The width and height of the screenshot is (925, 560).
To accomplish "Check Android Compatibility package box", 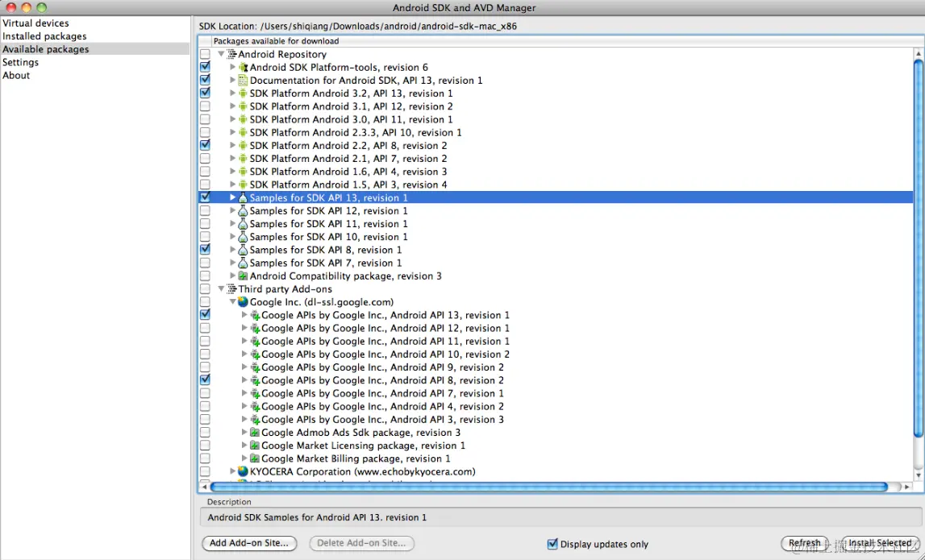I will pos(205,276).
